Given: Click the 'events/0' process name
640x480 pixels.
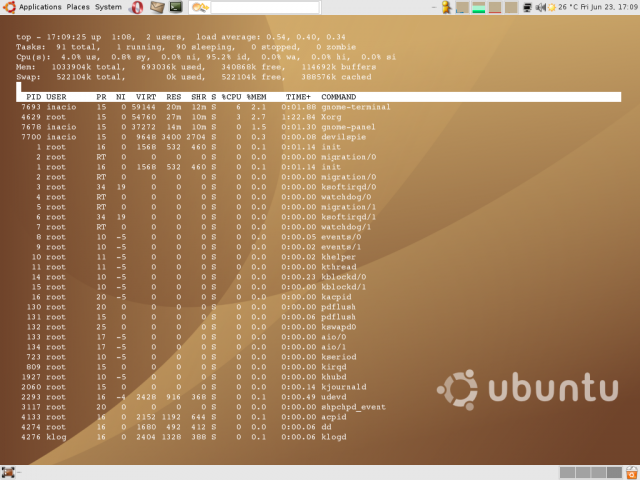Looking at the screenshot, I should [x=341, y=237].
